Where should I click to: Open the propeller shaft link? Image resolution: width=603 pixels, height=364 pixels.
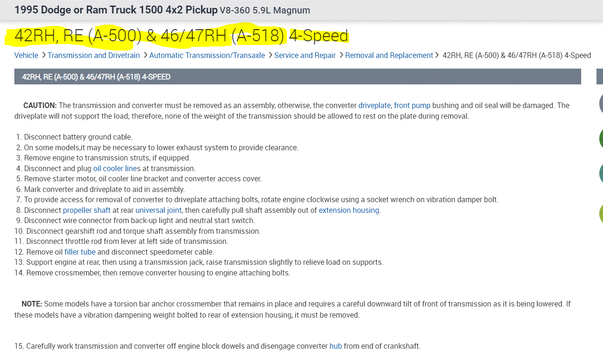tap(87, 210)
